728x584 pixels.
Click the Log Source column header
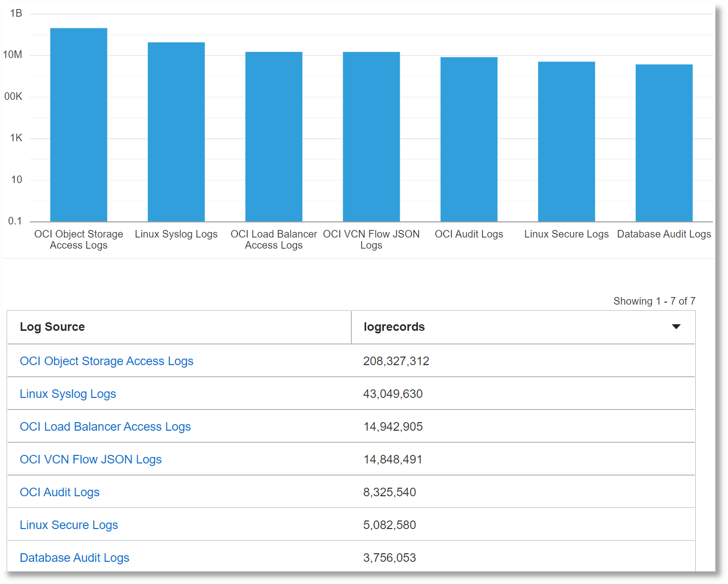point(52,327)
